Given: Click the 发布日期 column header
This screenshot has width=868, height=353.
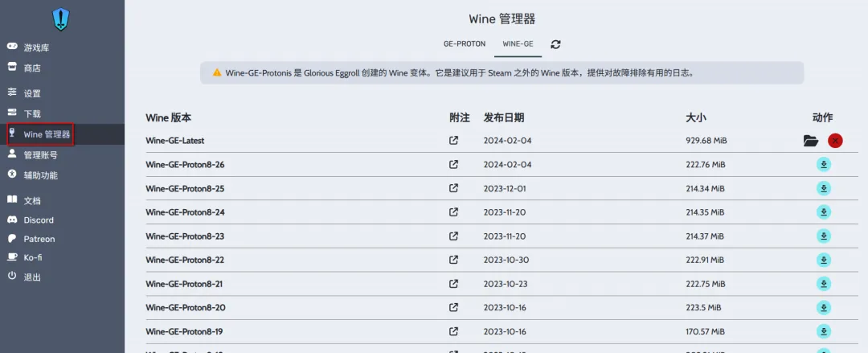Looking at the screenshot, I should coord(504,117).
